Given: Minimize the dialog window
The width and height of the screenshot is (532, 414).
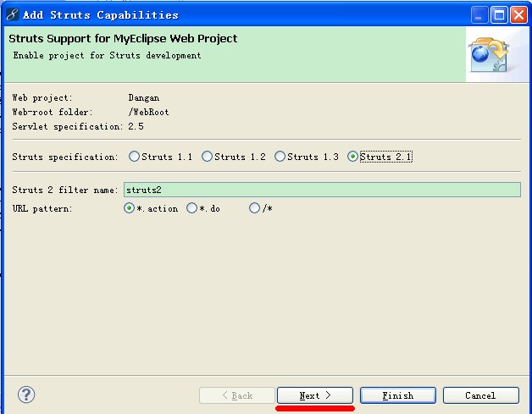Looking at the screenshot, I should pos(479,15).
